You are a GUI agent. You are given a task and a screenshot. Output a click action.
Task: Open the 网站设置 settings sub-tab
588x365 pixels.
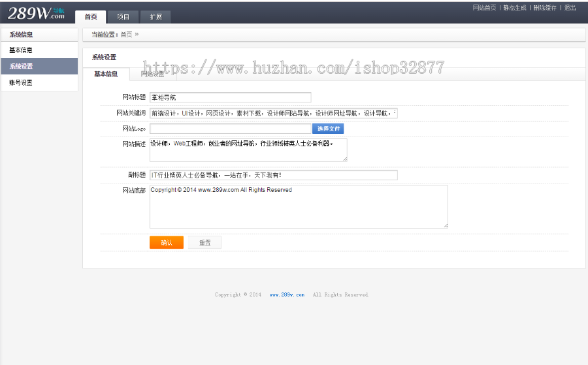153,74
